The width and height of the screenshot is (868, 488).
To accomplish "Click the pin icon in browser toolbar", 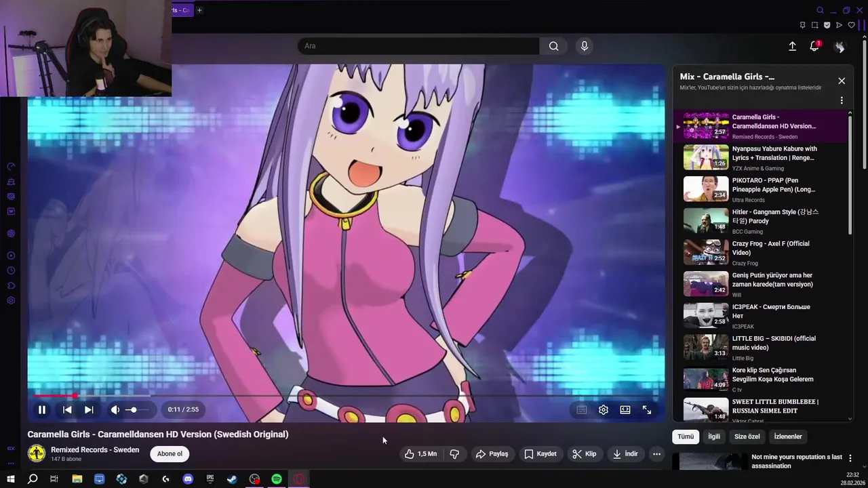I will tap(802, 25).
